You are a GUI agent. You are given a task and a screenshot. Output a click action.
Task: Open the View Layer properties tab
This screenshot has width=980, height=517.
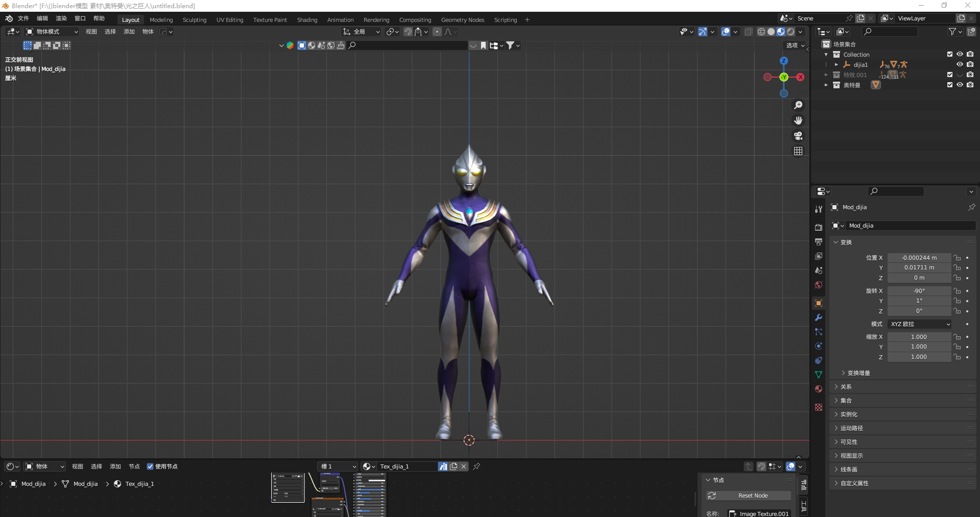coord(819,256)
